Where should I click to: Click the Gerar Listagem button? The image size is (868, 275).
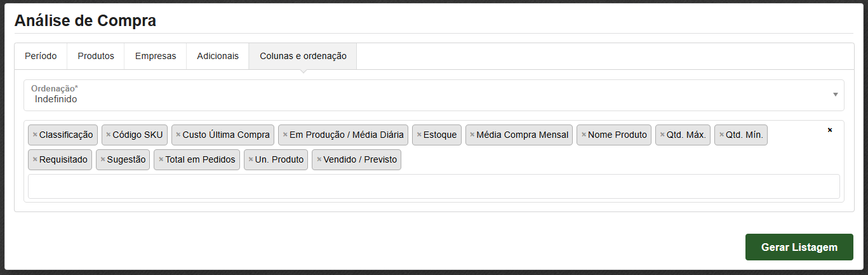pyautogui.click(x=799, y=247)
